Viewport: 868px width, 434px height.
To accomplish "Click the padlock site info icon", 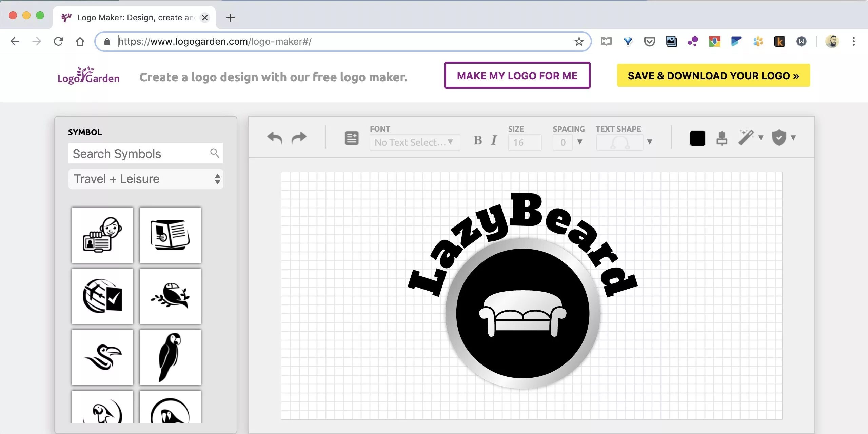I will 107,41.
